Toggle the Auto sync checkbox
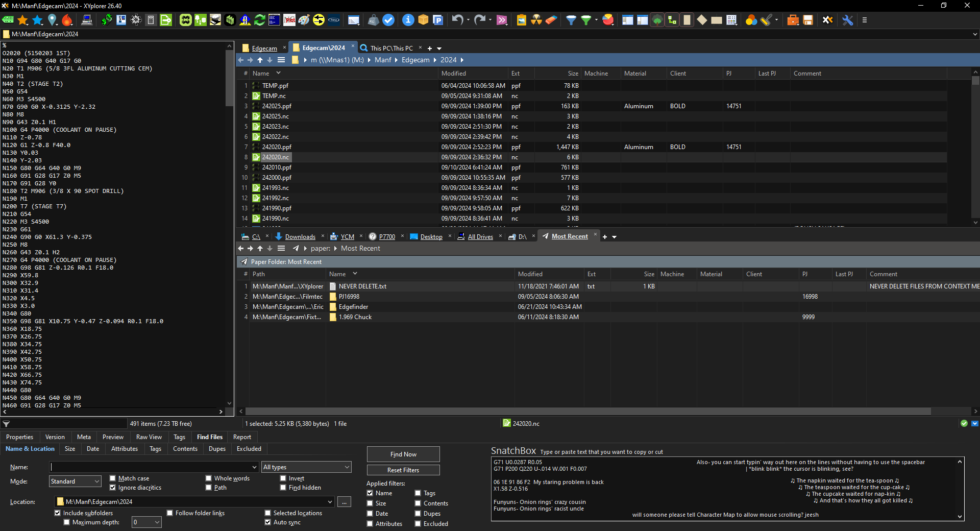The width and height of the screenshot is (980, 531). click(268, 522)
